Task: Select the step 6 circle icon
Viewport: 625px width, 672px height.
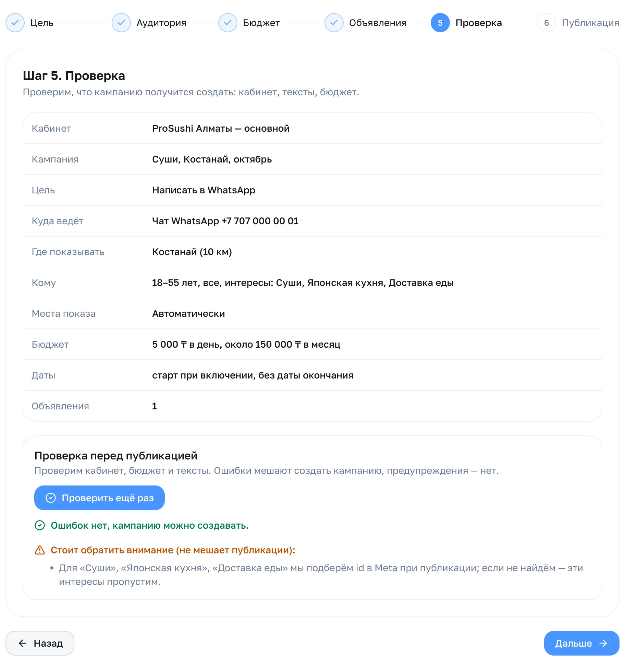Action: (x=547, y=23)
